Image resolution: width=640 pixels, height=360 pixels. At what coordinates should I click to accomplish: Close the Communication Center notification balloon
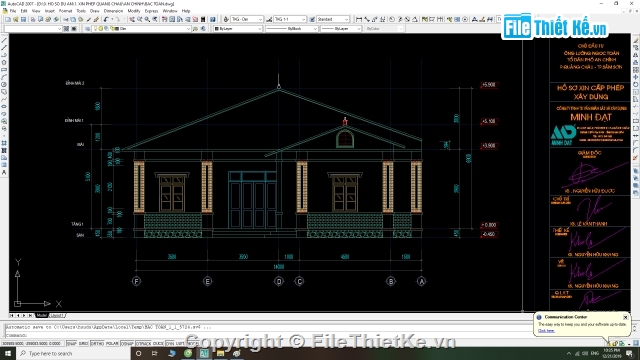(x=625, y=317)
